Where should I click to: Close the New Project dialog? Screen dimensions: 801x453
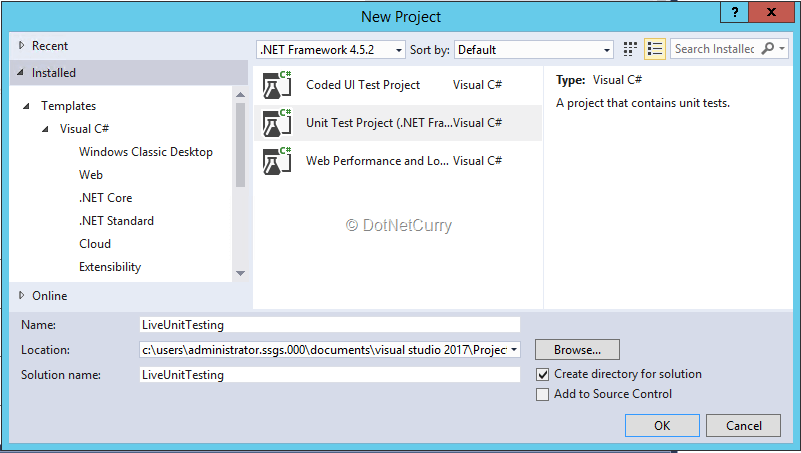click(x=772, y=12)
